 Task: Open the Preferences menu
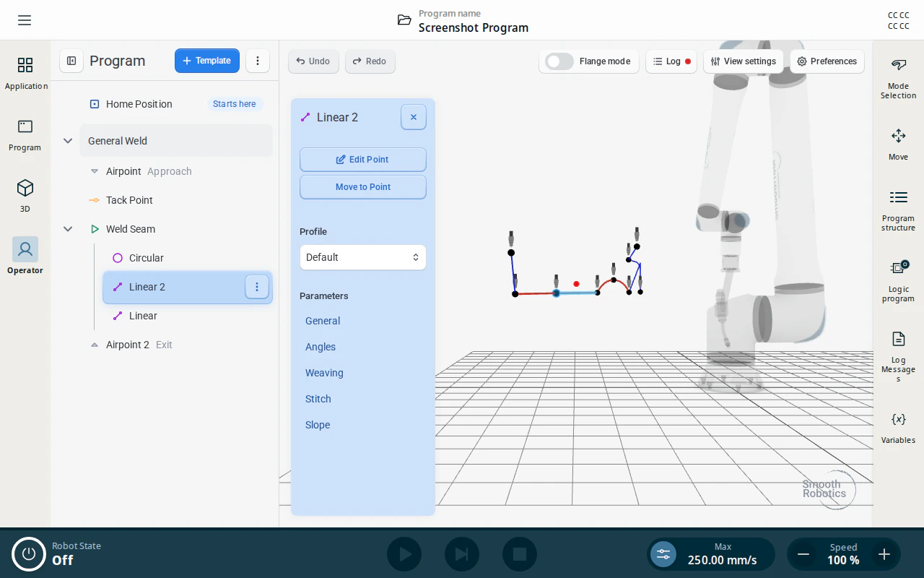(827, 61)
